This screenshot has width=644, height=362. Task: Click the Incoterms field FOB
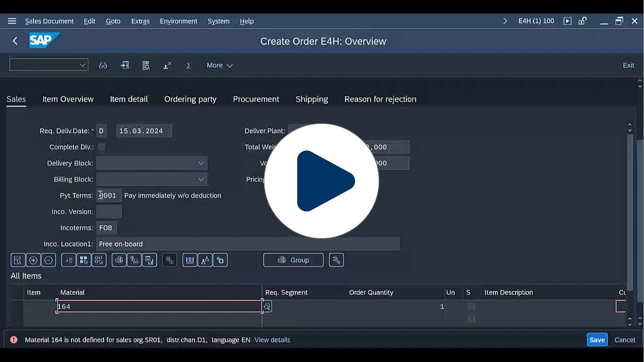(x=106, y=228)
